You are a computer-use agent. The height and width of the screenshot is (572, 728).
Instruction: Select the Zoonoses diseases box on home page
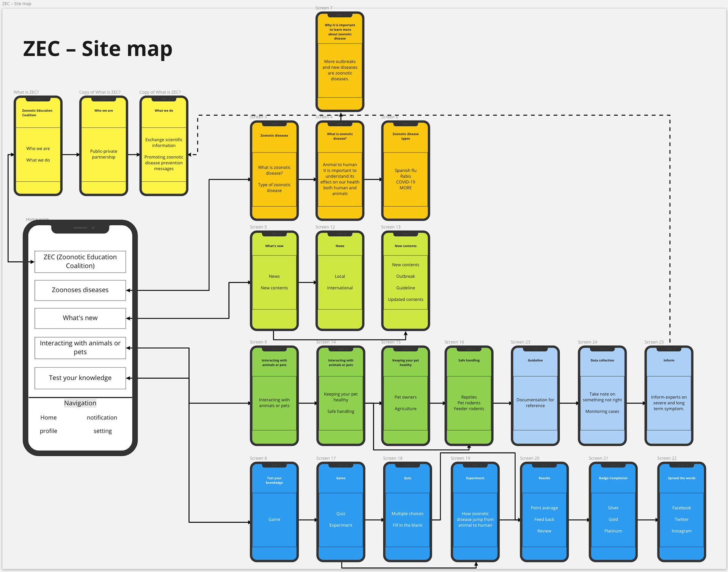[80, 290]
